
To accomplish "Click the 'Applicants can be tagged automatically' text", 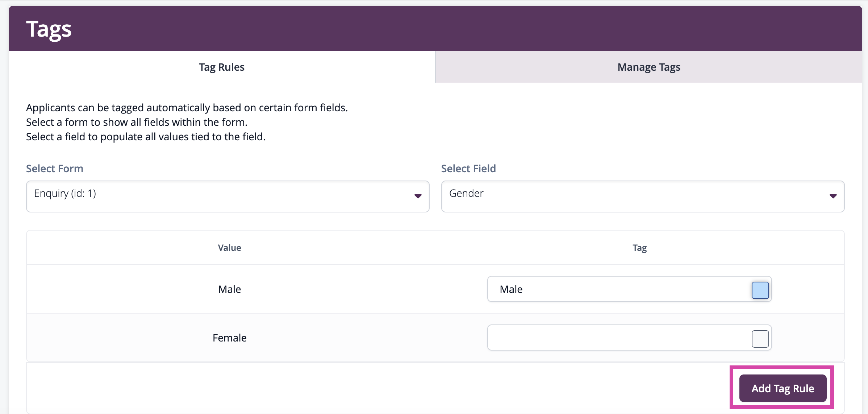I will click(187, 108).
